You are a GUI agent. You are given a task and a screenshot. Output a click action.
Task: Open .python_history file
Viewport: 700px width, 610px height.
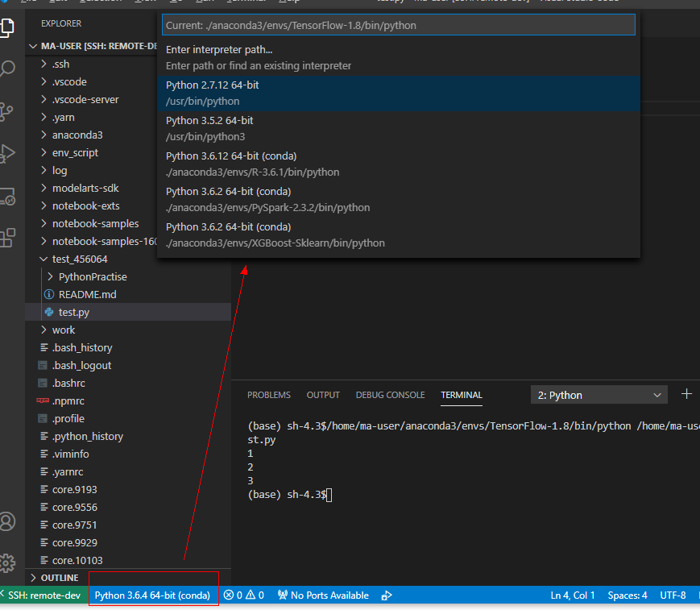click(129, 436)
